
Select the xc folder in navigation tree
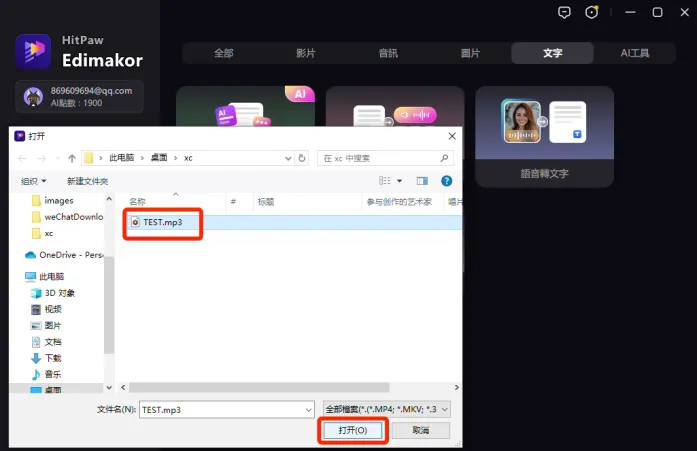[x=43, y=233]
